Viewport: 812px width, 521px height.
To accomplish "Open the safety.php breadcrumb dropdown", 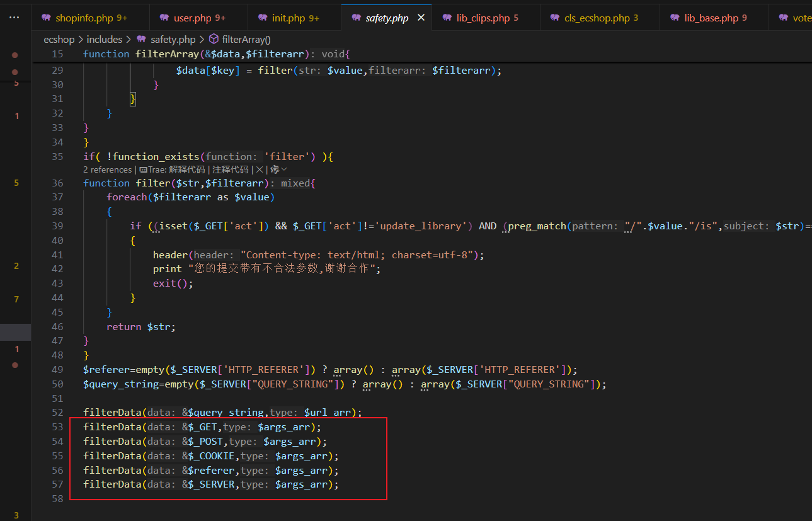I will (173, 39).
